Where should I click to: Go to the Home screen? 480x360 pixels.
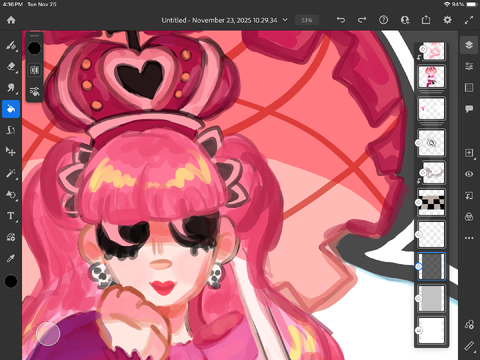tap(11, 20)
